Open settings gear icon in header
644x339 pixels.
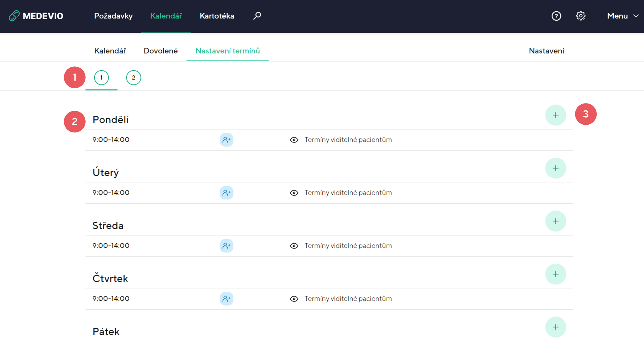pos(581,16)
